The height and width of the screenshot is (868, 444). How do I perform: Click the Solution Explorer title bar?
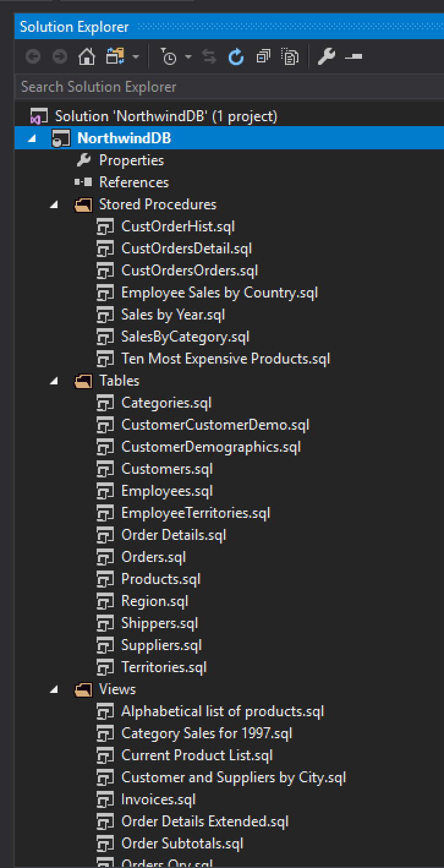[229, 27]
